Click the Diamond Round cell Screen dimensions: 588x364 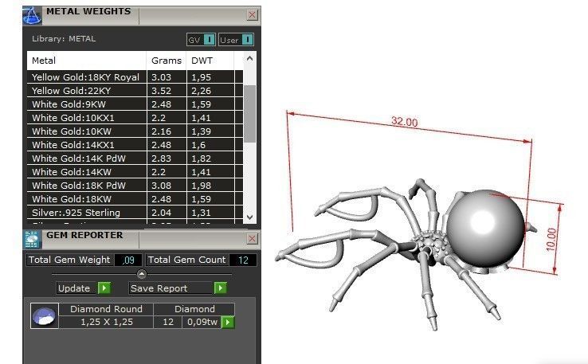point(106,309)
